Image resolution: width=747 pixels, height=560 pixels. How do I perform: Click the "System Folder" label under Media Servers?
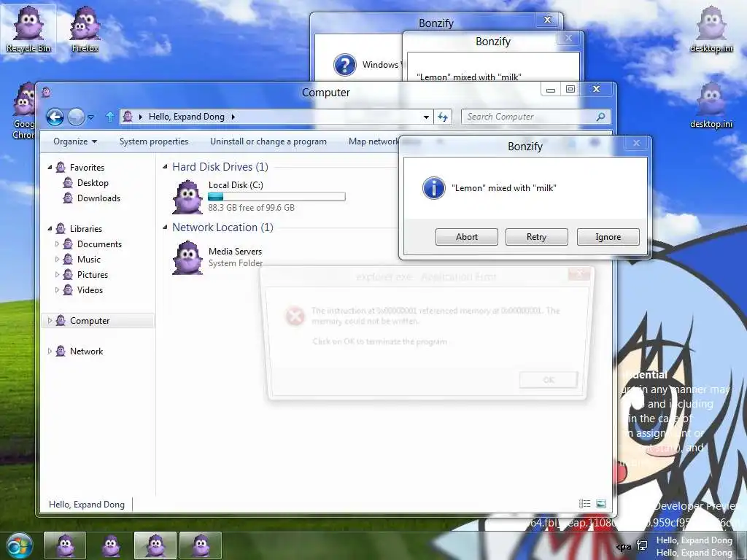pos(236,262)
